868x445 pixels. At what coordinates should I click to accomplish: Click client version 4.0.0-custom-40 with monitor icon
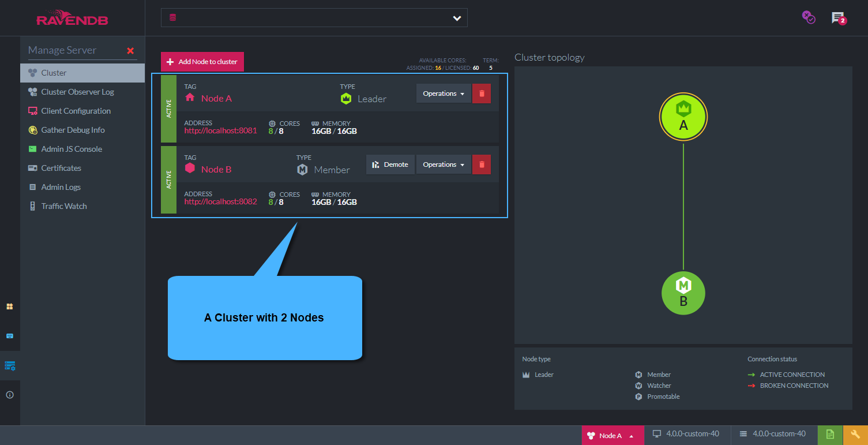[x=686, y=434]
